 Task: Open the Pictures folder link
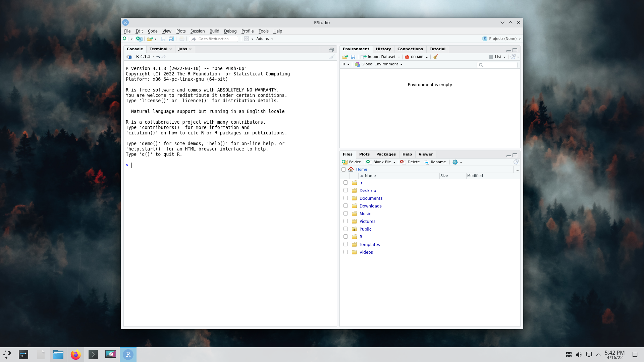(x=367, y=222)
